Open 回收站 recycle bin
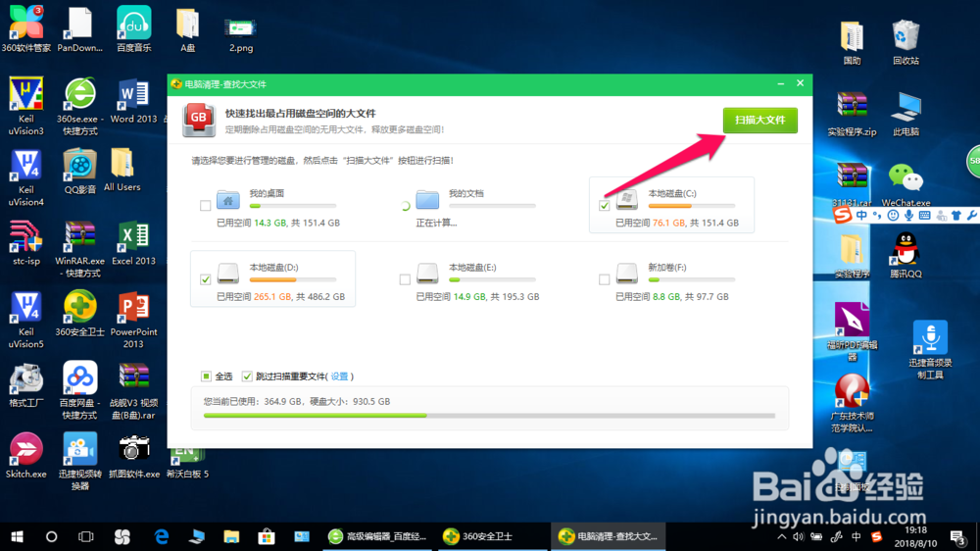 coord(906,42)
